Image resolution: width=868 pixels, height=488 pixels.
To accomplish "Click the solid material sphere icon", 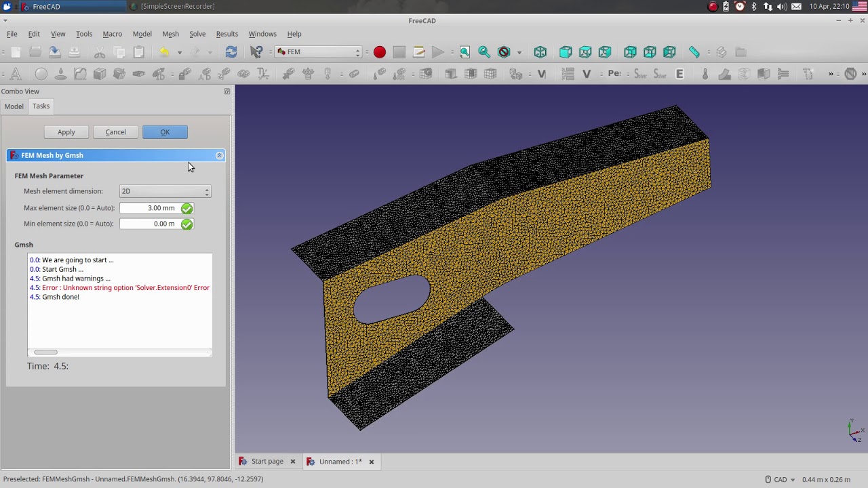I will pyautogui.click(x=41, y=74).
